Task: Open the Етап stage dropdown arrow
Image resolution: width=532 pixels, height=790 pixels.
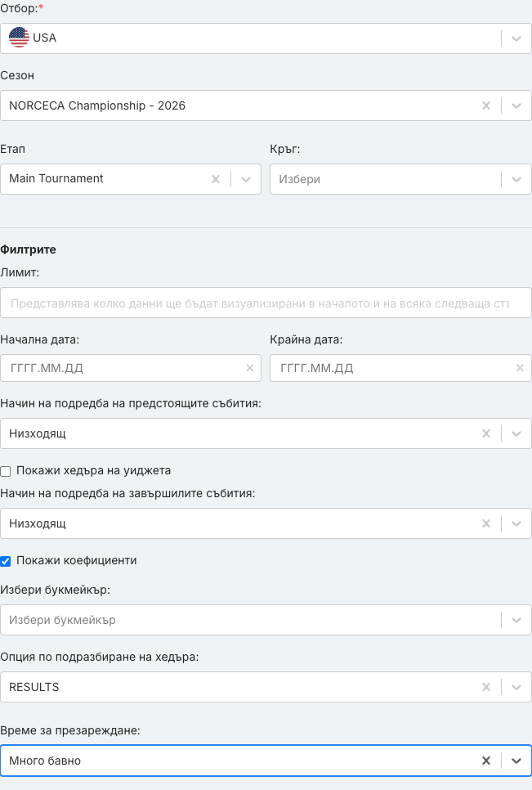Action: click(246, 179)
